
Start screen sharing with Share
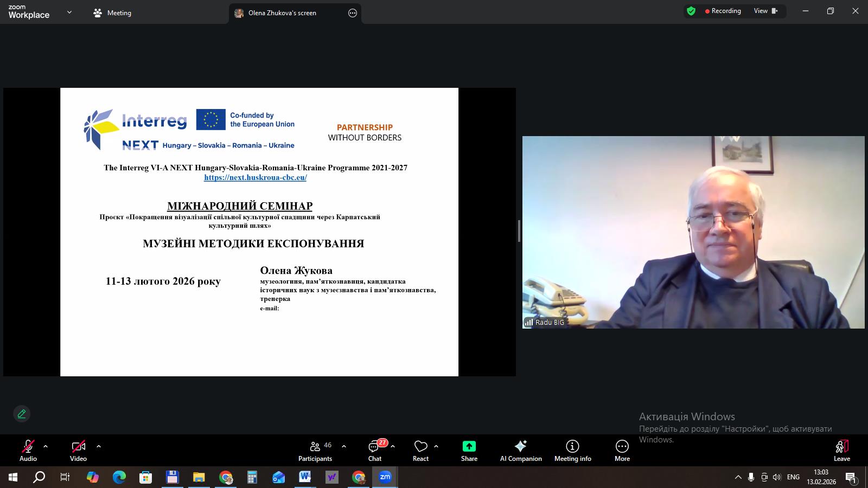tap(468, 450)
